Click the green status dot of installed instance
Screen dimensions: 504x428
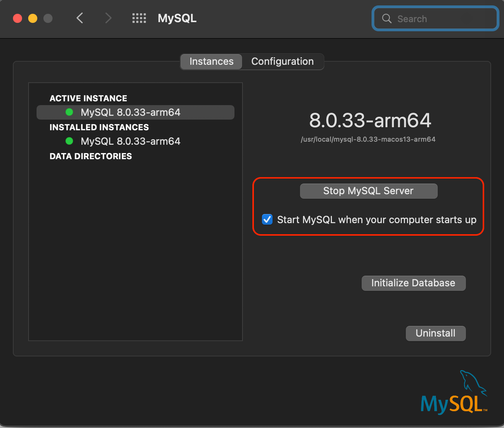[x=69, y=141]
